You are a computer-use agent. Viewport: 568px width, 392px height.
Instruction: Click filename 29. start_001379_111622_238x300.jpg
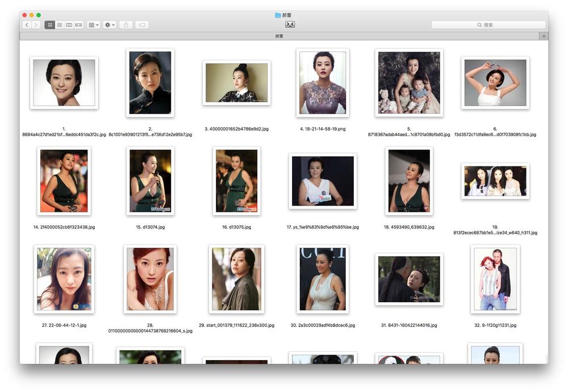(x=236, y=326)
